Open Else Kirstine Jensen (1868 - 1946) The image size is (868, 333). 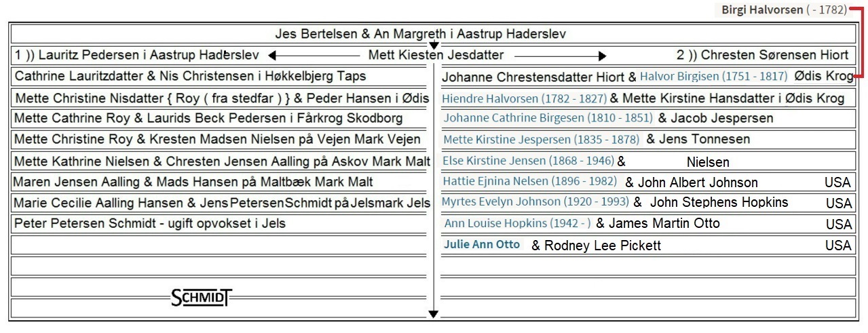(x=528, y=161)
